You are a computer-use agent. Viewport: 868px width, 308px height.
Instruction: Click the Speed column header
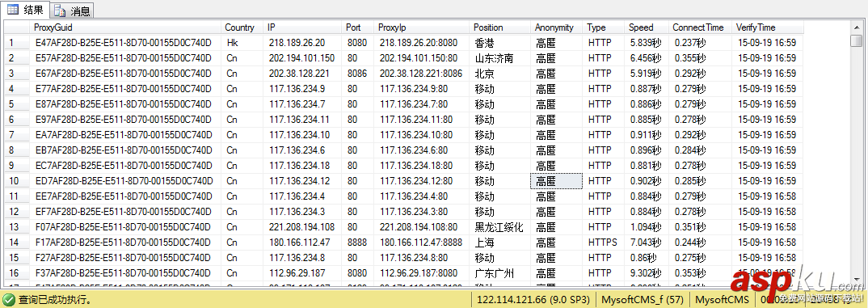tap(647, 27)
